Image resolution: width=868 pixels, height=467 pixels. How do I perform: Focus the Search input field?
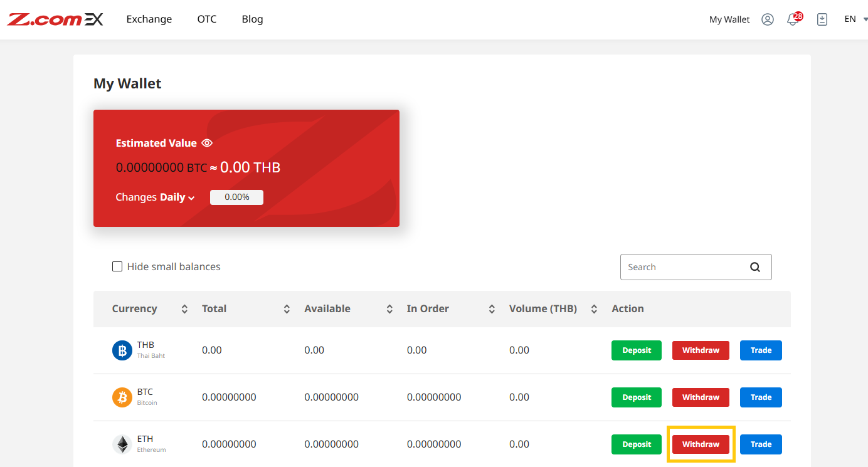pos(696,267)
